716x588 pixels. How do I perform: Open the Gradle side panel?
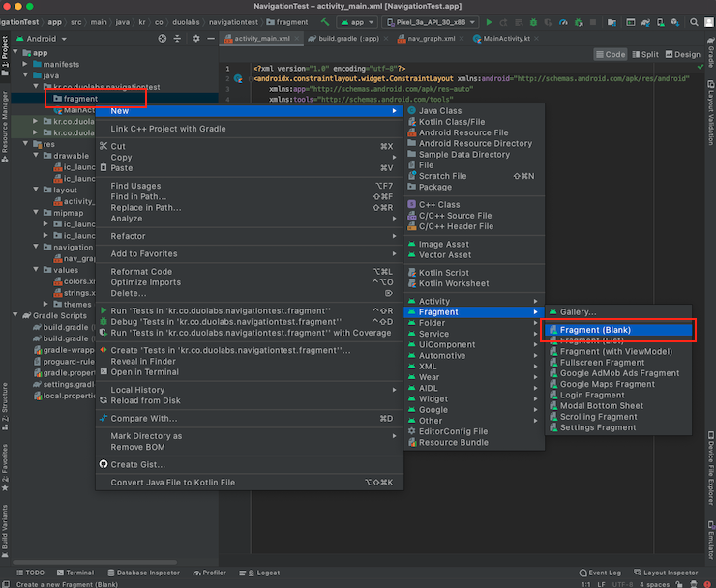tap(711, 51)
